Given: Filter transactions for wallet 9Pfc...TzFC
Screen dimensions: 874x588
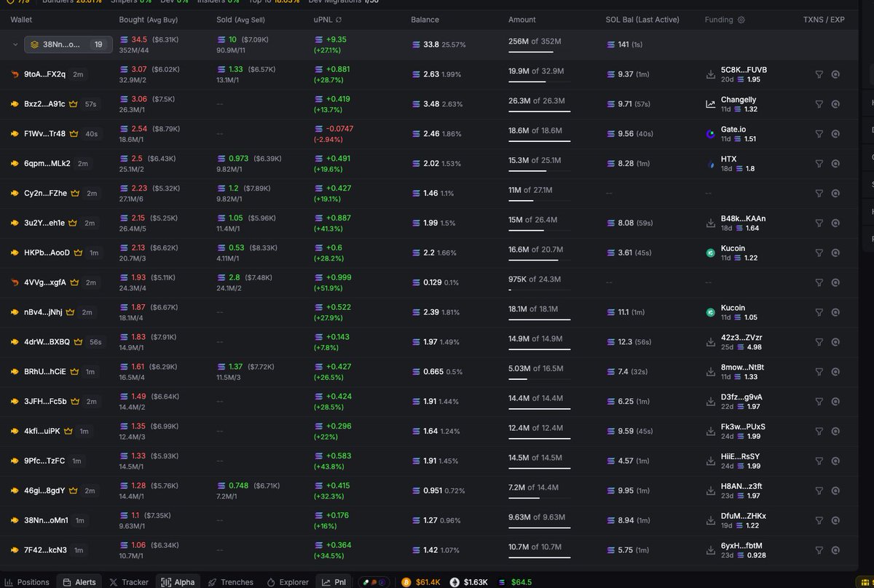Looking at the screenshot, I should click(819, 461).
